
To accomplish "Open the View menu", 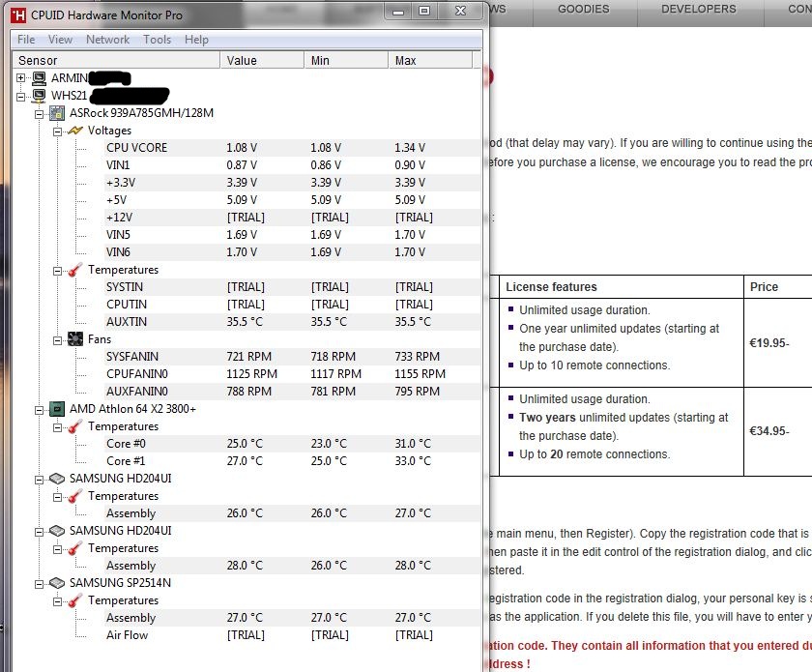I will 60,40.
